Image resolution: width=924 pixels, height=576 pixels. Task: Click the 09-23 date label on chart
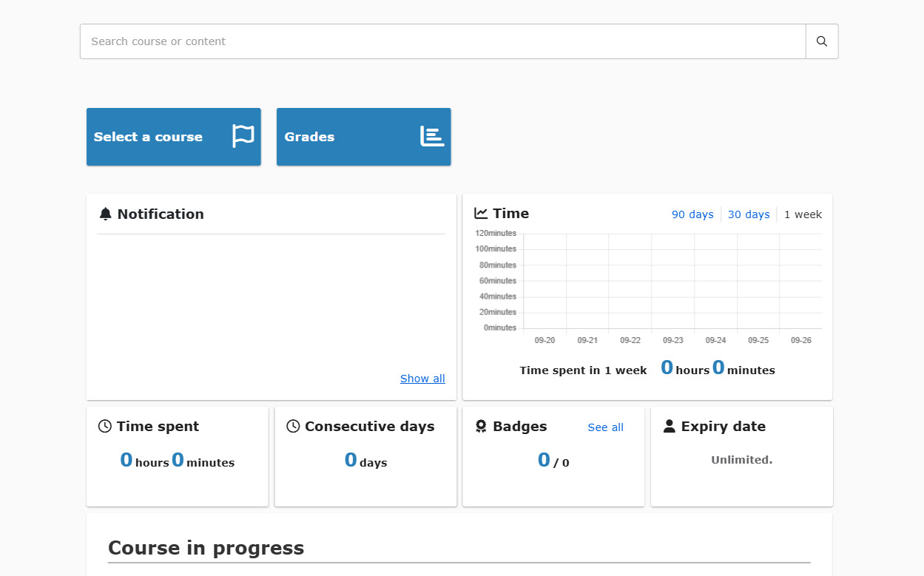pyautogui.click(x=673, y=340)
